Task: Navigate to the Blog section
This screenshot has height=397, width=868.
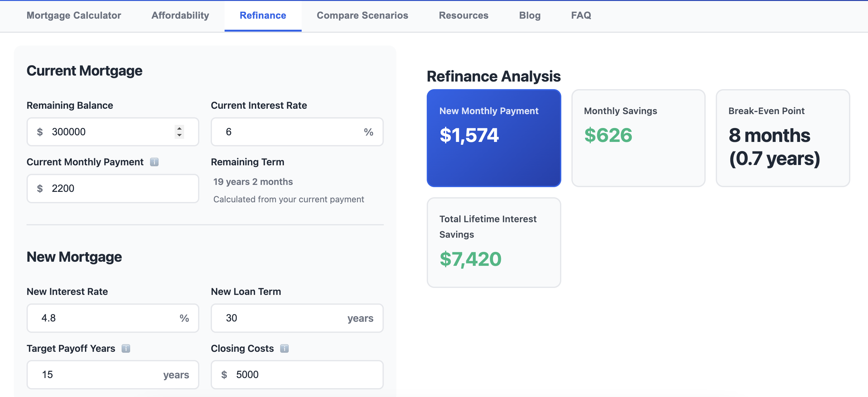Action: pyautogui.click(x=530, y=15)
